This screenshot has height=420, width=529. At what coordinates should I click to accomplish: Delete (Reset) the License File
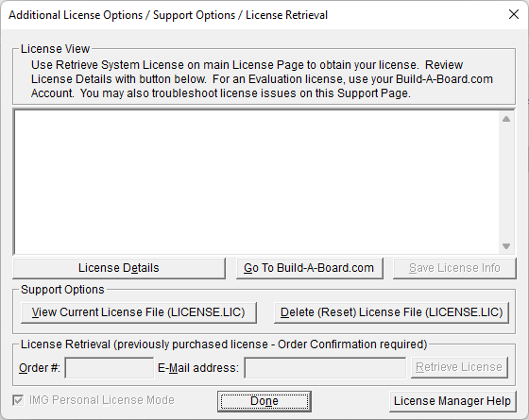click(x=391, y=312)
